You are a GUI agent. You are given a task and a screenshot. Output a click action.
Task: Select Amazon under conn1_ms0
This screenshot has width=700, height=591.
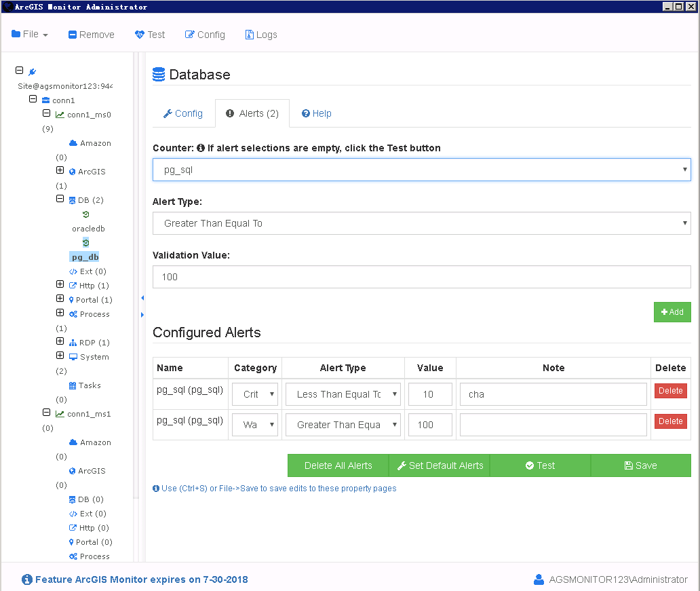point(96,143)
